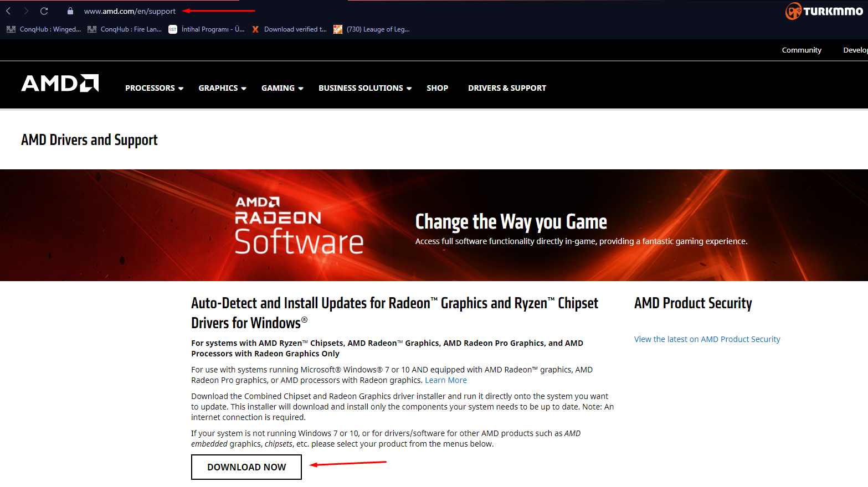
Task: Expand the Processors dropdown menu
Action: tap(154, 88)
